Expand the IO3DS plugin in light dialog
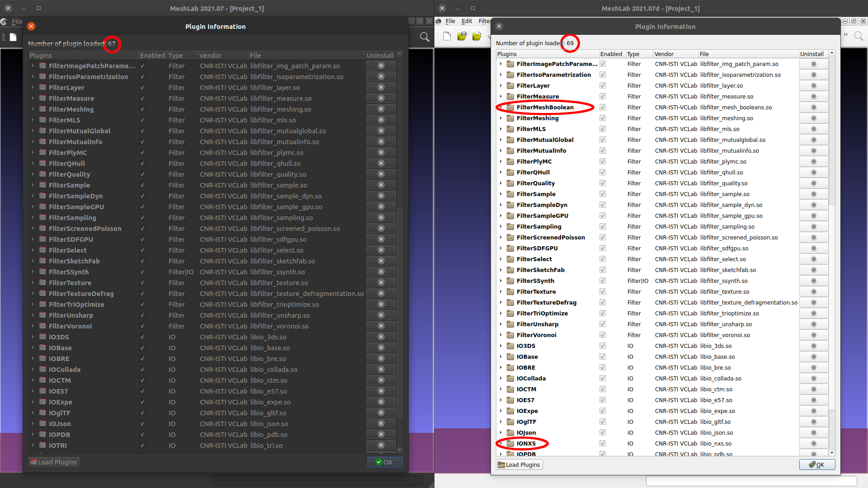868x488 pixels. pos(501,346)
